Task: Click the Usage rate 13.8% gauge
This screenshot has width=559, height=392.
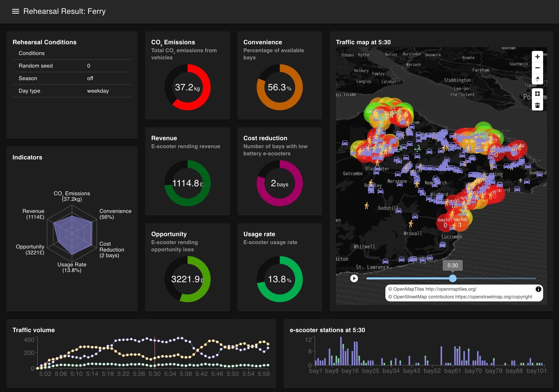Action: pyautogui.click(x=279, y=279)
